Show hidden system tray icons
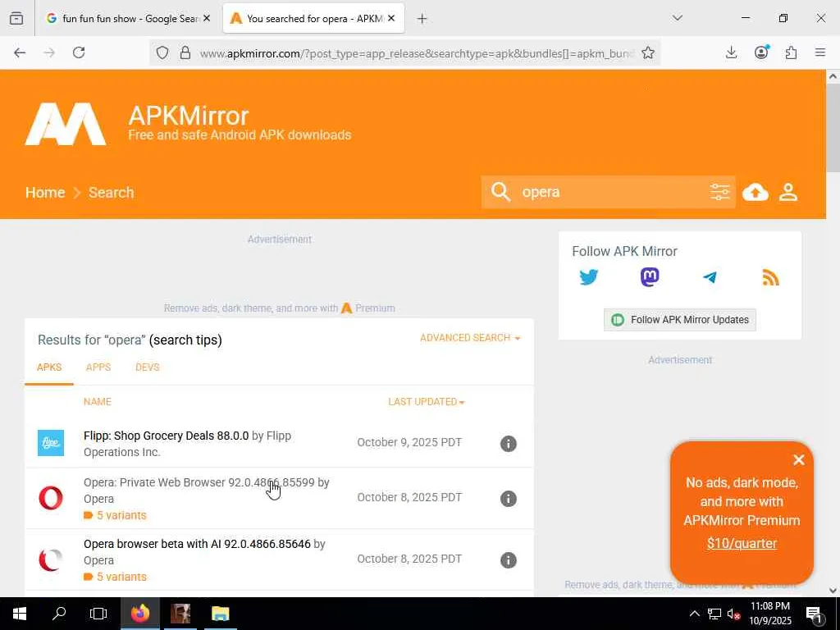The width and height of the screenshot is (840, 630). point(694,614)
